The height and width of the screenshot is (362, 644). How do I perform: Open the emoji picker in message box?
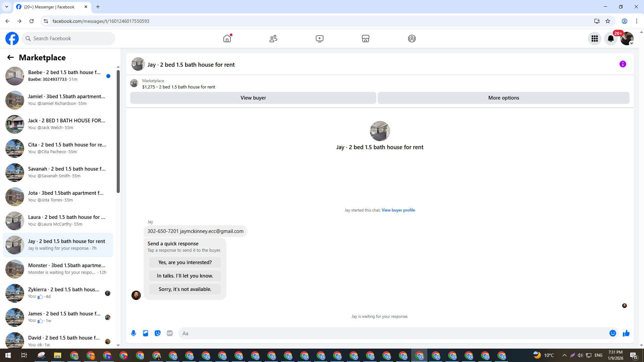click(x=612, y=333)
